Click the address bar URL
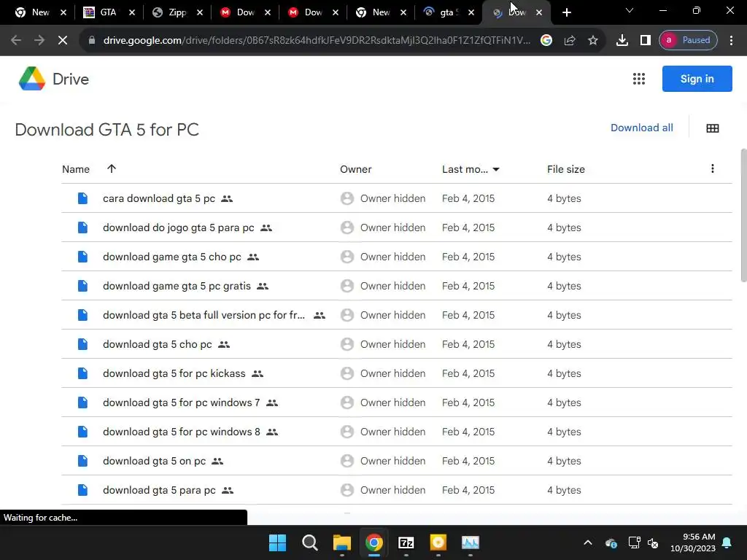This screenshot has width=747, height=560. (x=317, y=40)
